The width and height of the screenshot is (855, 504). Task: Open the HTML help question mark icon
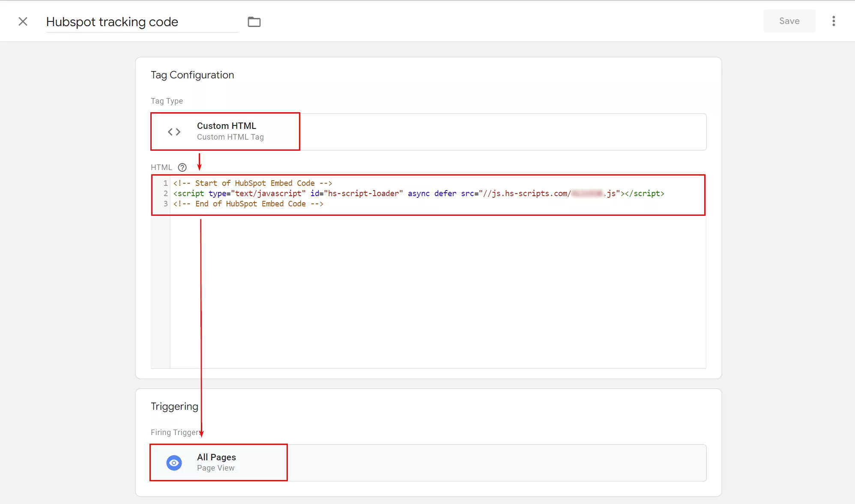coord(182,167)
